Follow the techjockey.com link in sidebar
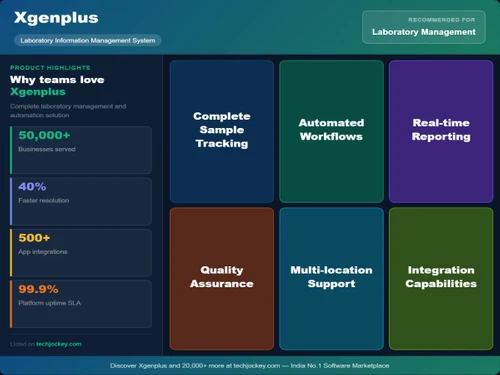Screen dimensions: 500x375 click(59, 344)
